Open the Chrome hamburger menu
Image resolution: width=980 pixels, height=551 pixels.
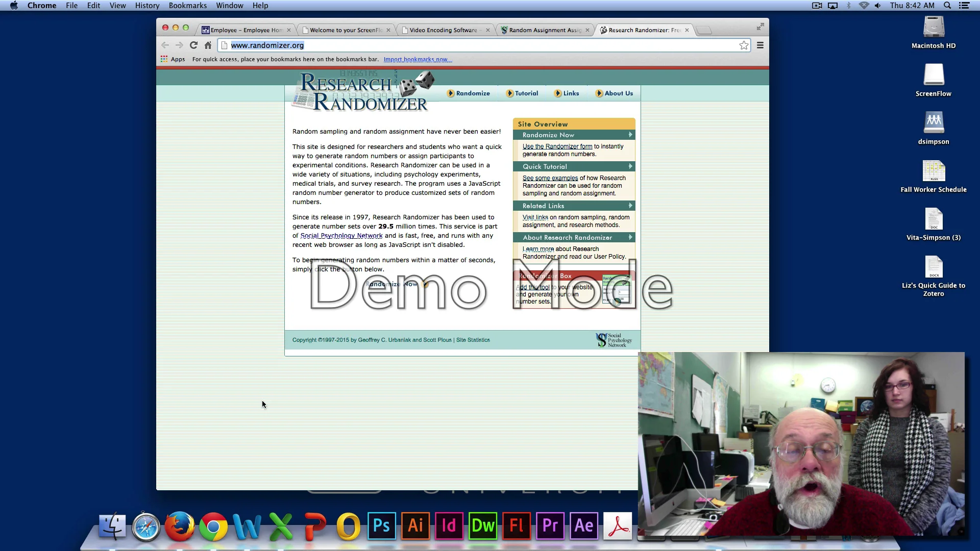coord(760,45)
